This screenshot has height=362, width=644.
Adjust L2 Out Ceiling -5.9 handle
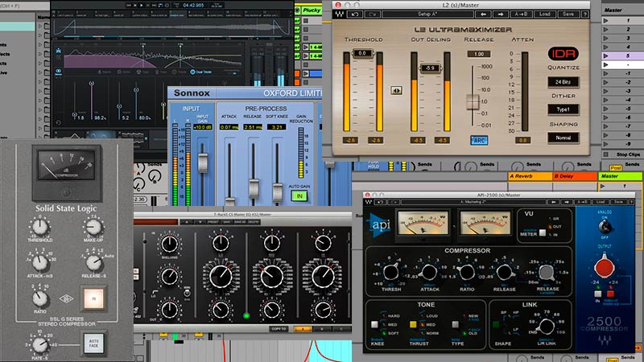(430, 68)
